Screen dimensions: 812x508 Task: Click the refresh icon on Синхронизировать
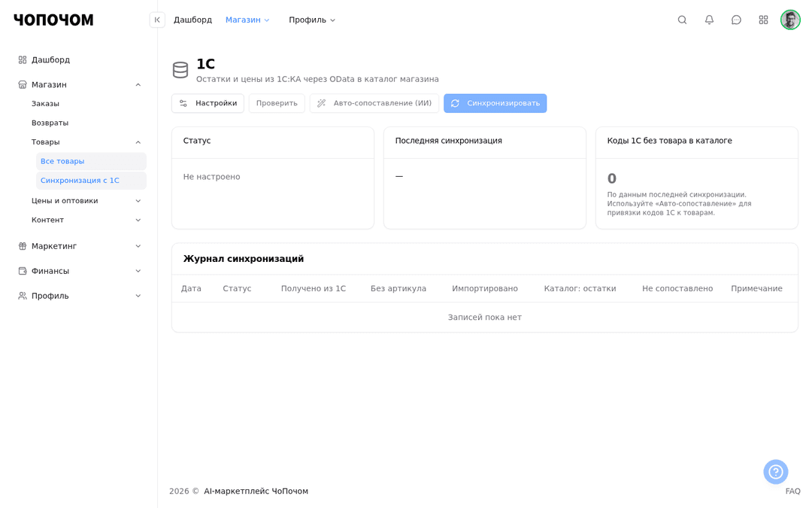point(455,103)
